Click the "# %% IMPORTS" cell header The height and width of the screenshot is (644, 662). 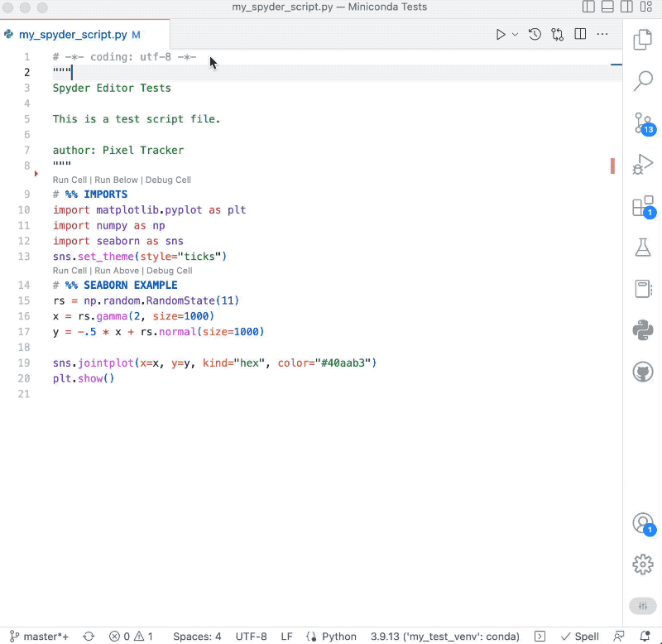(x=90, y=195)
